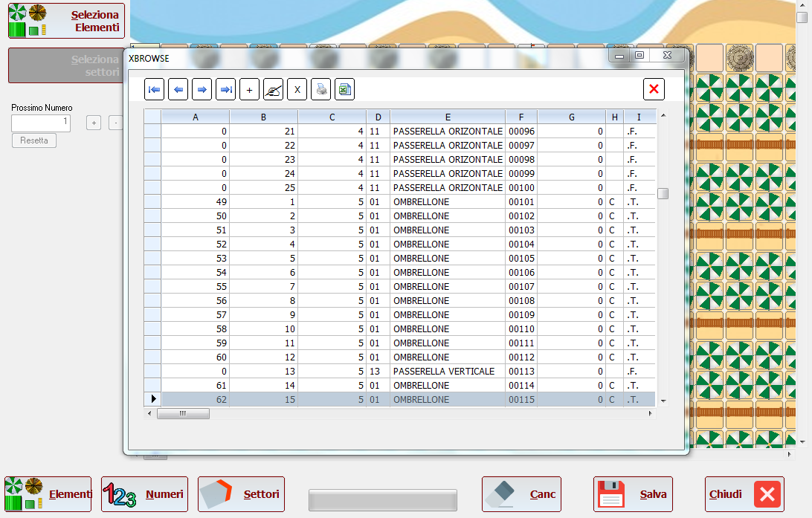The width and height of the screenshot is (812, 518).
Task: Click the Chiudi button
Action: [744, 494]
